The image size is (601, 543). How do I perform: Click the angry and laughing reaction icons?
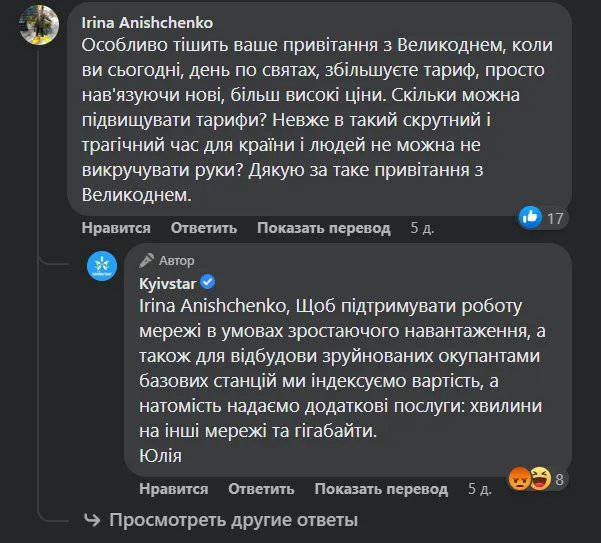pos(531,479)
